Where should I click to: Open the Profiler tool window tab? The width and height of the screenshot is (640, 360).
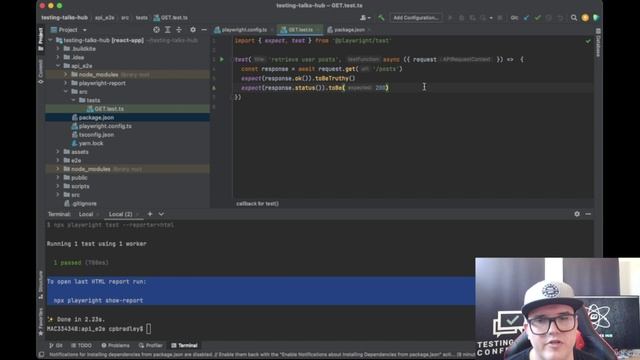click(x=151, y=345)
